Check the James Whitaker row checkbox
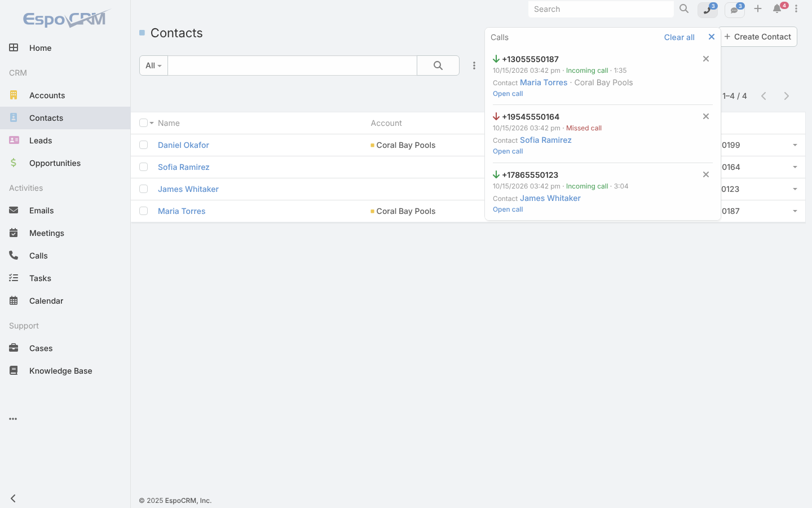 (x=143, y=189)
